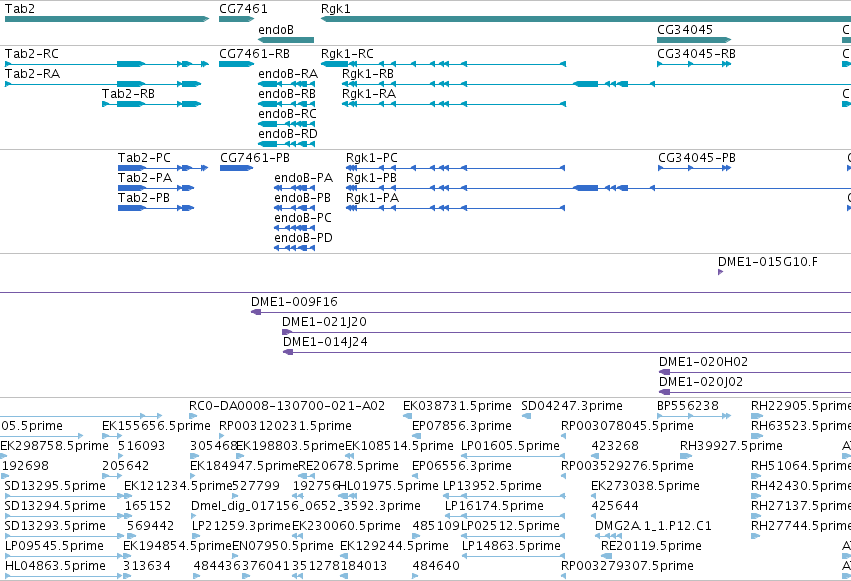Choose the LP14863.5prime label
This screenshot has width=851, height=581.
[x=511, y=546]
